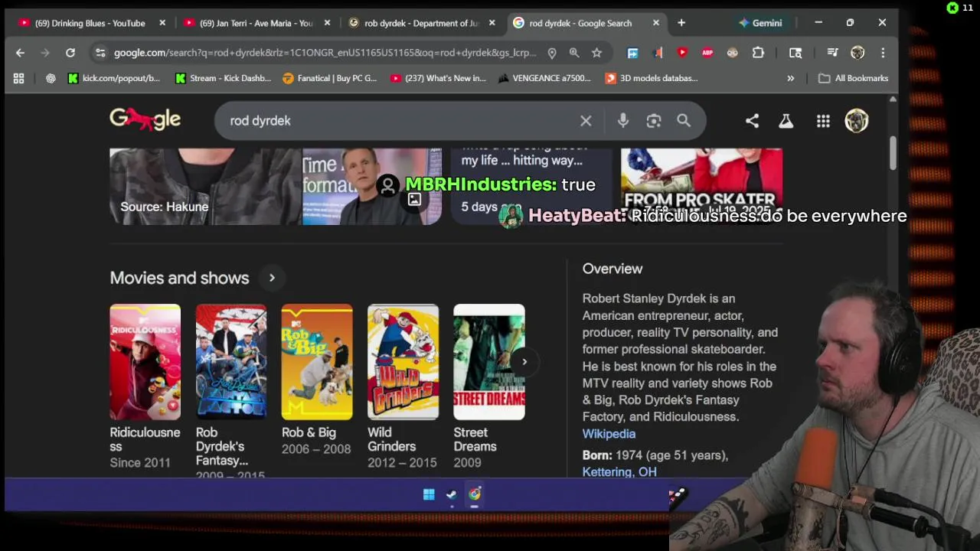Click the URL address bar
The width and height of the screenshot is (980, 551).
coord(325,53)
